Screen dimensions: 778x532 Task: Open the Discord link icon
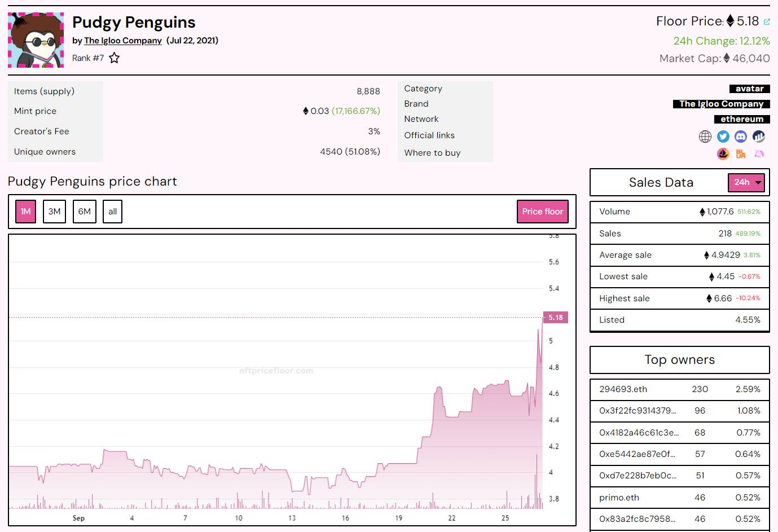pos(741,137)
